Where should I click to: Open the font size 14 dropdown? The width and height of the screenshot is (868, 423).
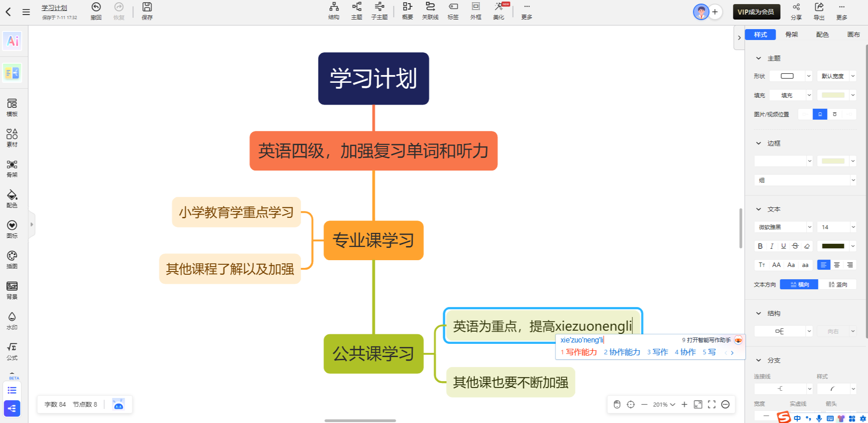coord(837,227)
